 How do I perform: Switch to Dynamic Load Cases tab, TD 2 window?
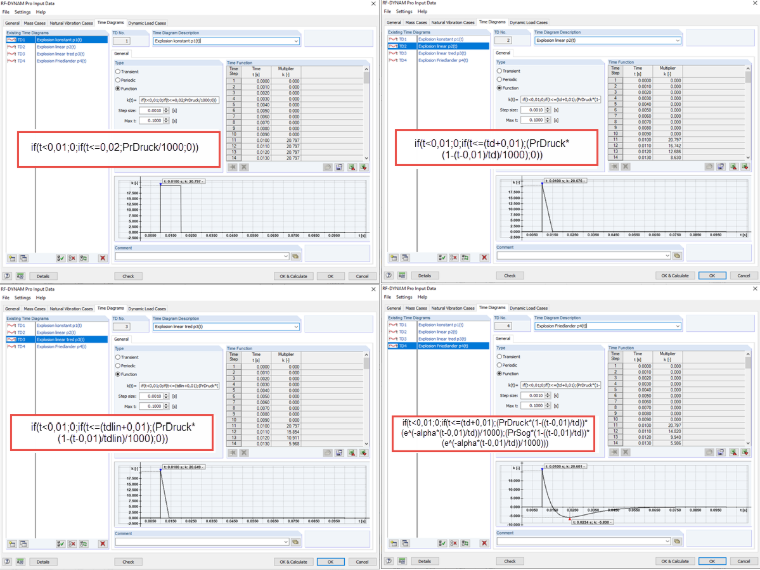click(x=528, y=22)
